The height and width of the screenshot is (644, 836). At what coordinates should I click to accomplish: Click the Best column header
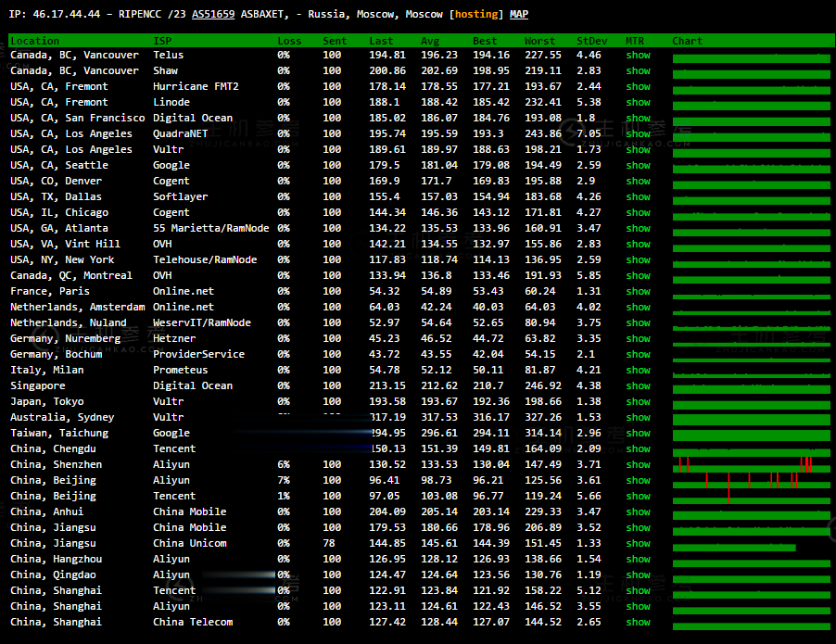click(x=485, y=41)
